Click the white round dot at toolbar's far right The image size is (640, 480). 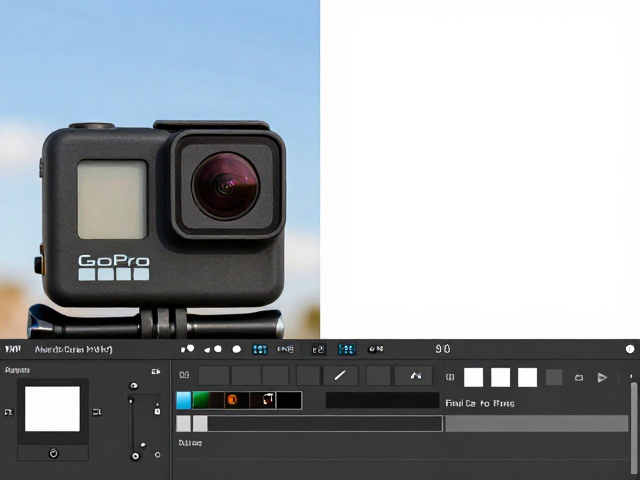[630, 349]
